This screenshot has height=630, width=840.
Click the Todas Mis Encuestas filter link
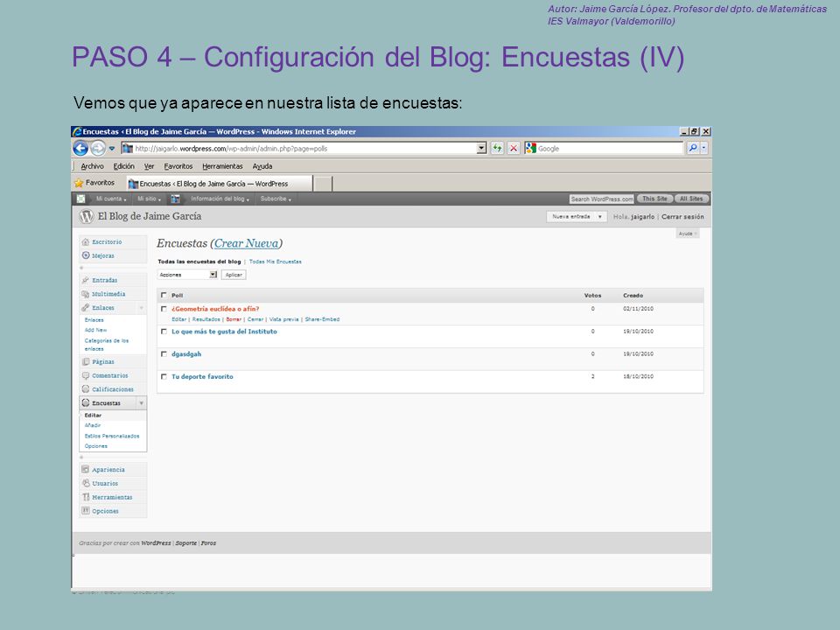tap(276, 262)
